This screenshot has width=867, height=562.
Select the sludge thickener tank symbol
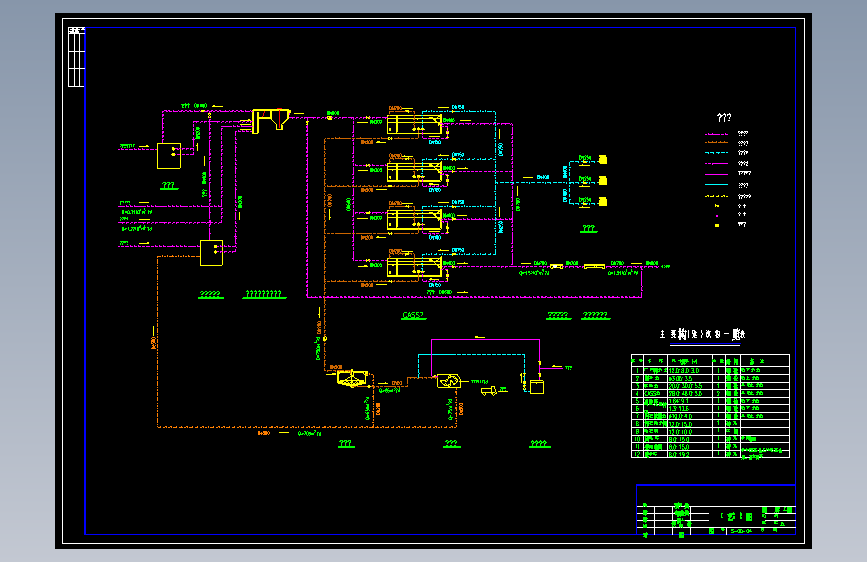point(352,378)
